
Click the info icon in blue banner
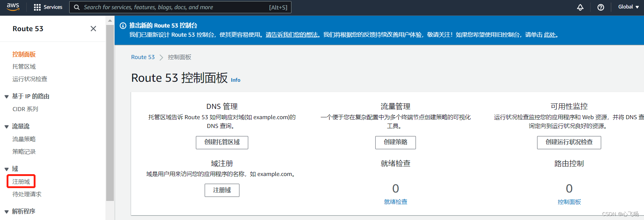(123, 25)
